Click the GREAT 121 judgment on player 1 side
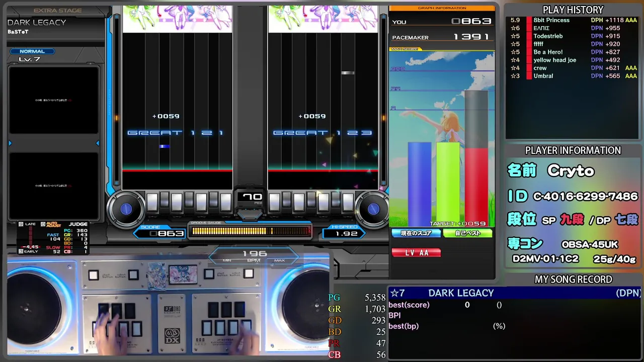 (x=176, y=133)
